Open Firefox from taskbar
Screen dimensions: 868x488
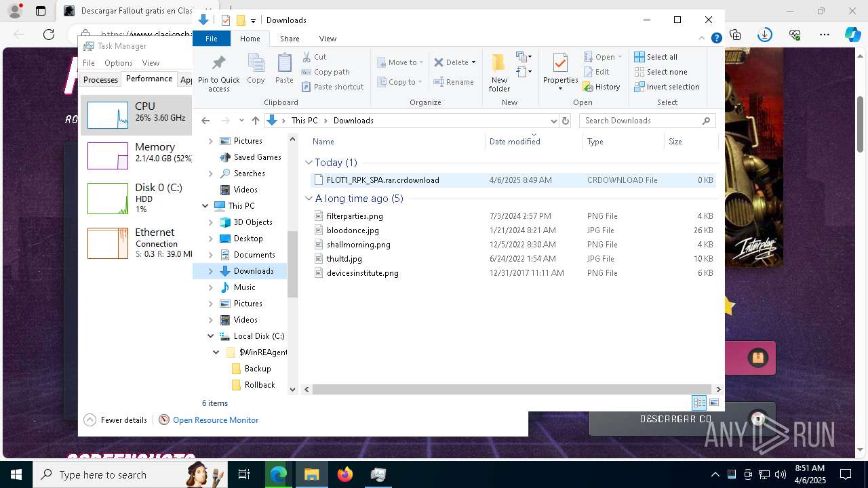(345, 474)
